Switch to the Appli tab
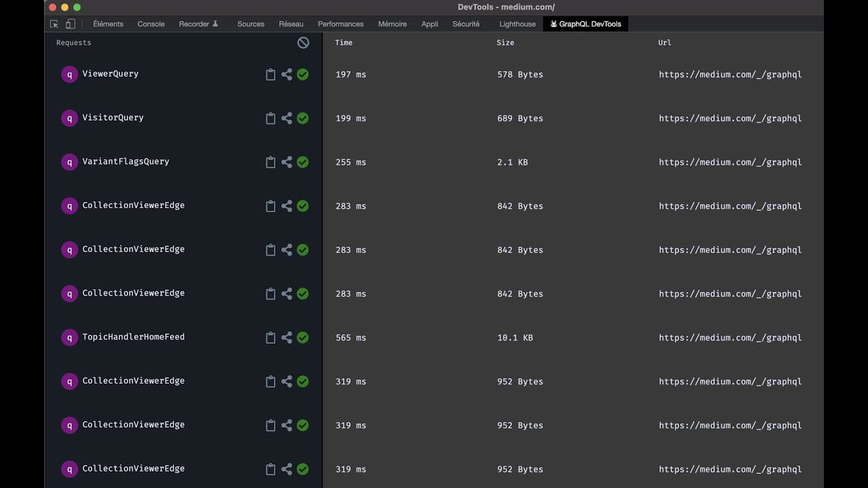Screen dimensions: 868x488 click(x=430, y=24)
